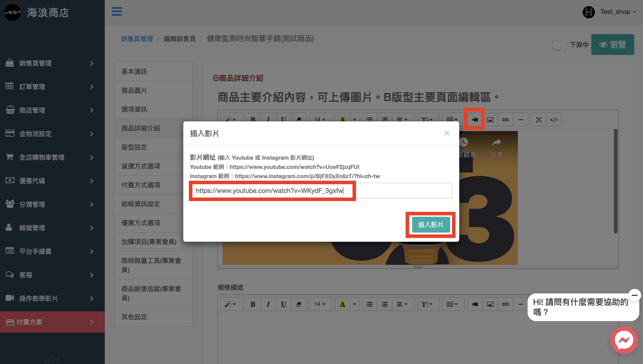Click the insert link icon in top editor
This screenshot has height=364, width=643.
505,120
